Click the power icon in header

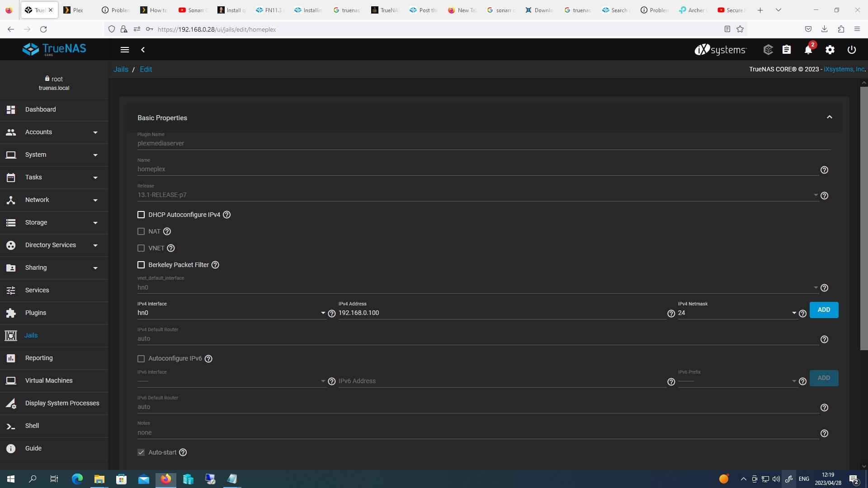coord(851,50)
